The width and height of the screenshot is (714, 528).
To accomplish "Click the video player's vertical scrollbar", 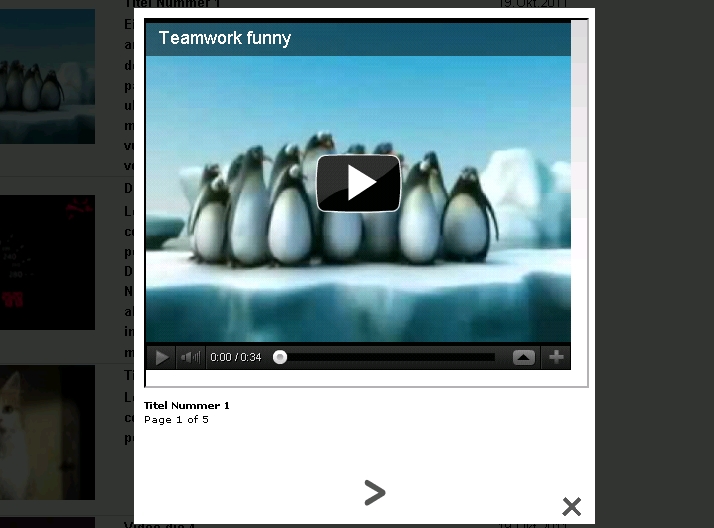I will point(579,120).
